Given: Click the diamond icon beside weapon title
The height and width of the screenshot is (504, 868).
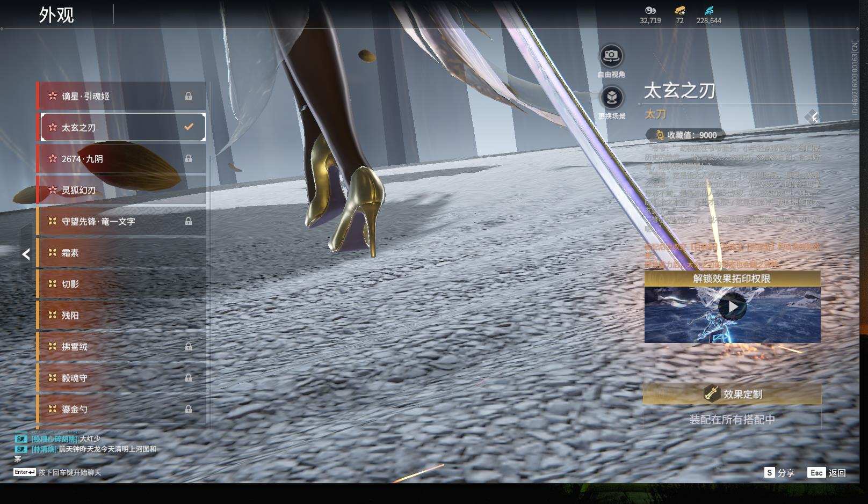Looking at the screenshot, I should click(812, 116).
